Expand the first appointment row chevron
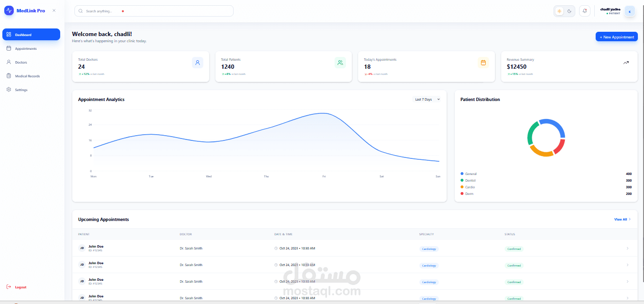Image resolution: width=644 pixels, height=304 pixels. pyautogui.click(x=628, y=249)
